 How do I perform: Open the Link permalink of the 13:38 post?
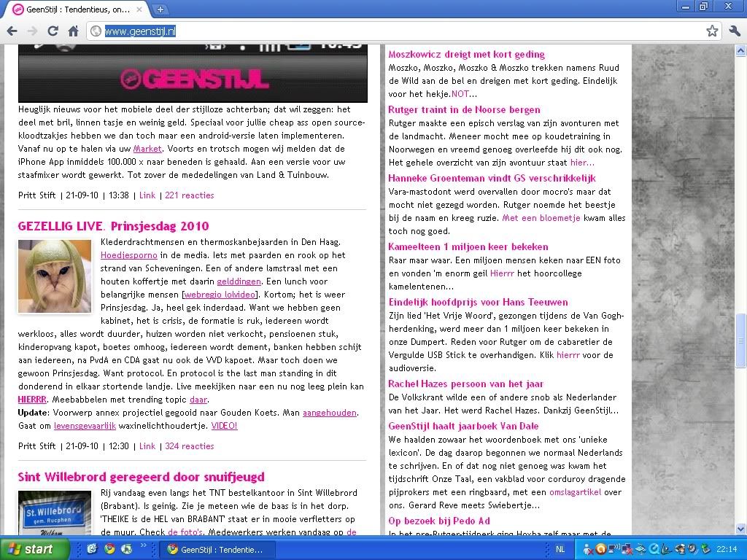point(147,195)
